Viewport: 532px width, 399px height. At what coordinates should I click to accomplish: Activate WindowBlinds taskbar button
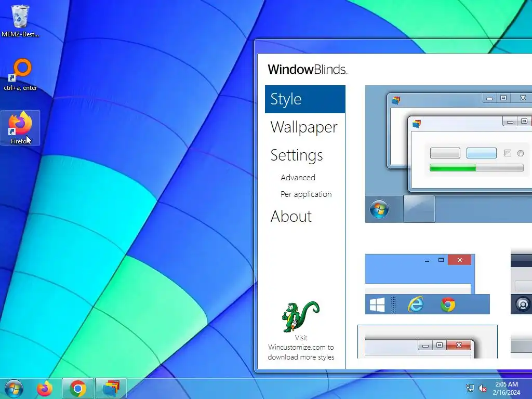point(111,389)
